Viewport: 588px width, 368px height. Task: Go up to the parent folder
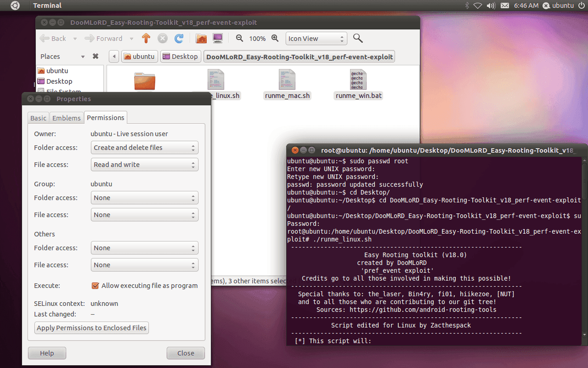pyautogui.click(x=146, y=39)
